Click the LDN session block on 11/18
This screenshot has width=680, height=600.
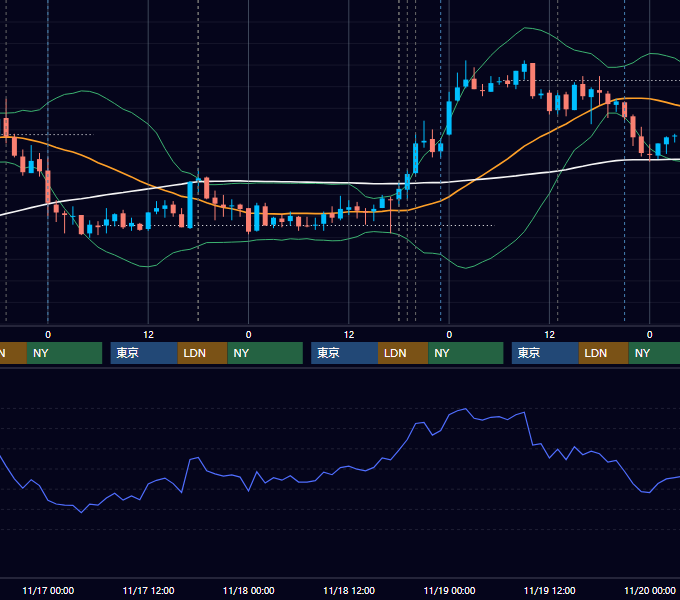pyautogui.click(x=403, y=353)
